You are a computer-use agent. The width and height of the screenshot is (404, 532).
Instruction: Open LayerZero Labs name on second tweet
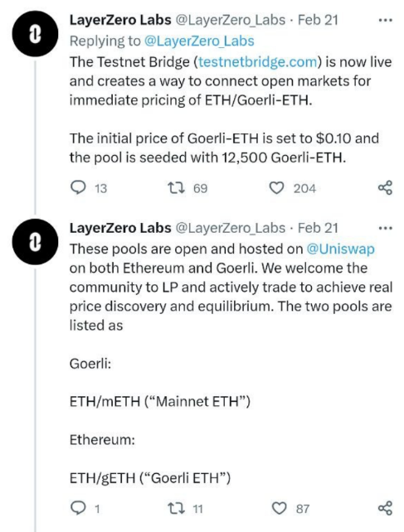coord(120,228)
